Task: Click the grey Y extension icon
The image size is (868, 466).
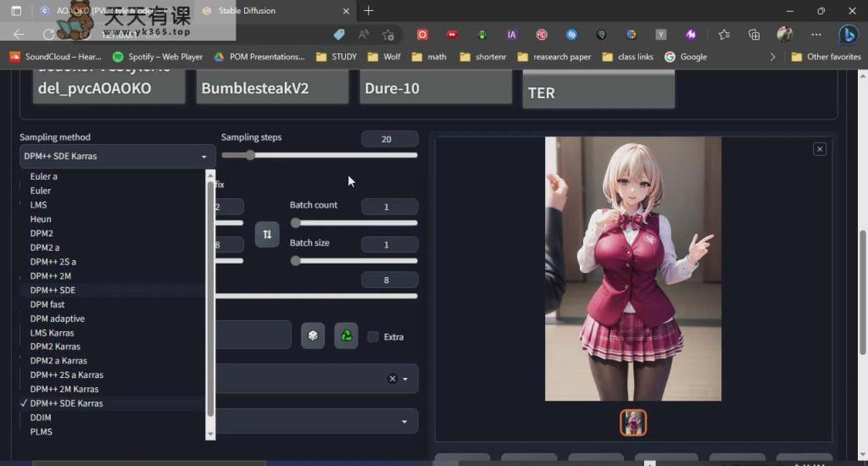Action: 661,34
